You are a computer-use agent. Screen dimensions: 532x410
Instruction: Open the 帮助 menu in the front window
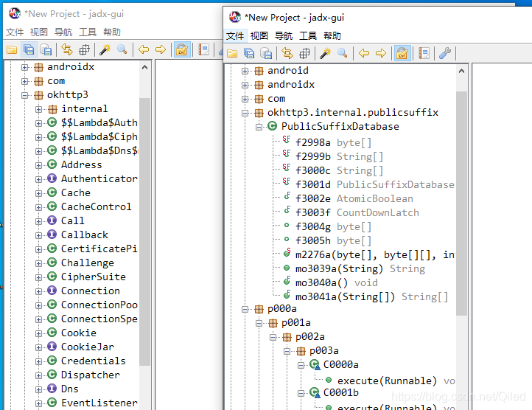[332, 35]
